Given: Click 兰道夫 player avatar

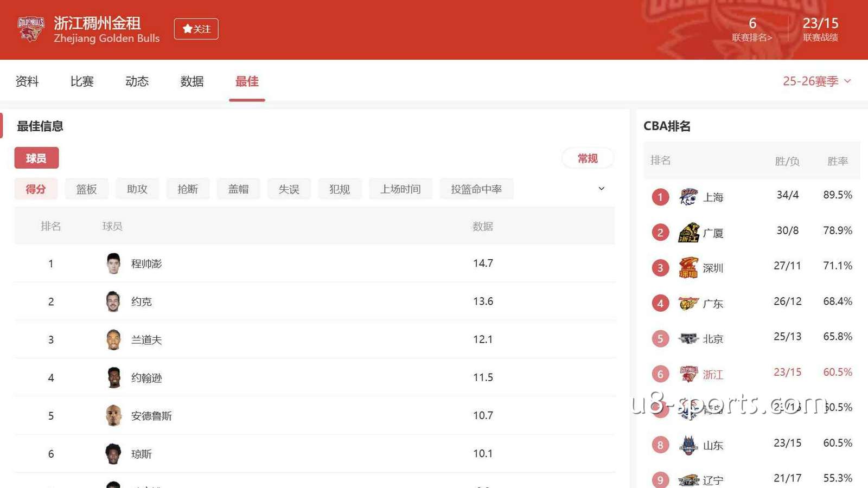Looking at the screenshot, I should (113, 339).
